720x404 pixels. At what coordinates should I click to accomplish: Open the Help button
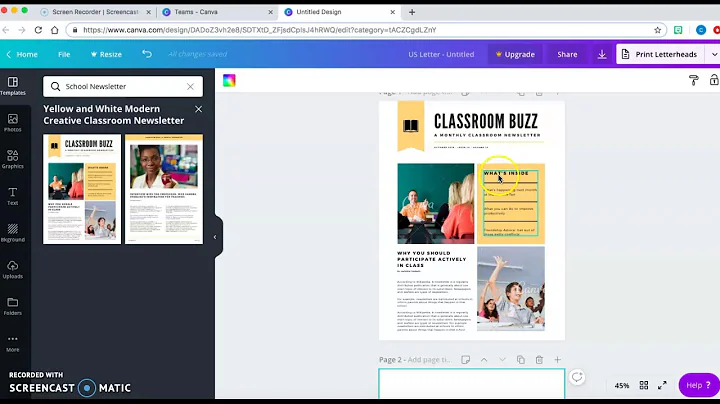[x=698, y=385]
